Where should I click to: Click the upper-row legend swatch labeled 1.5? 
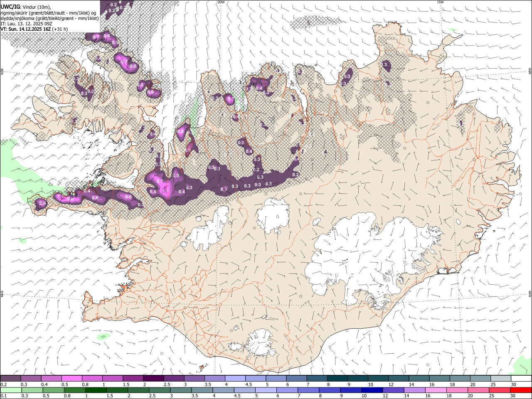point(133,378)
